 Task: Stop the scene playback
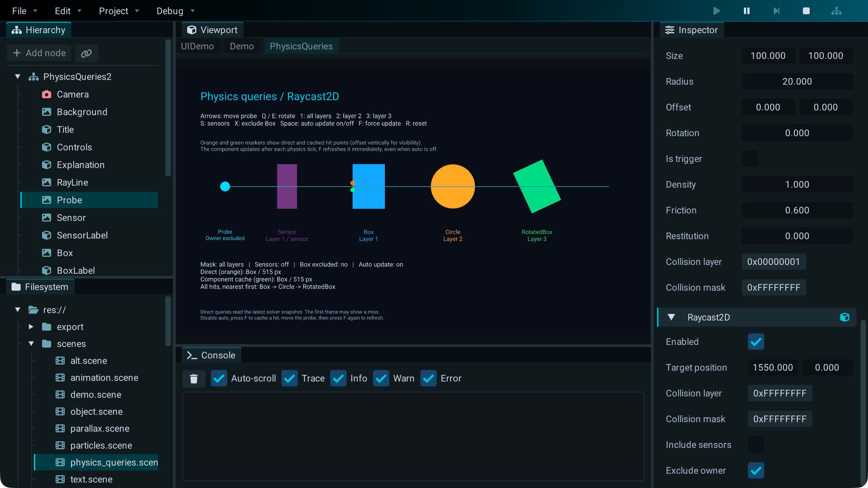(806, 11)
